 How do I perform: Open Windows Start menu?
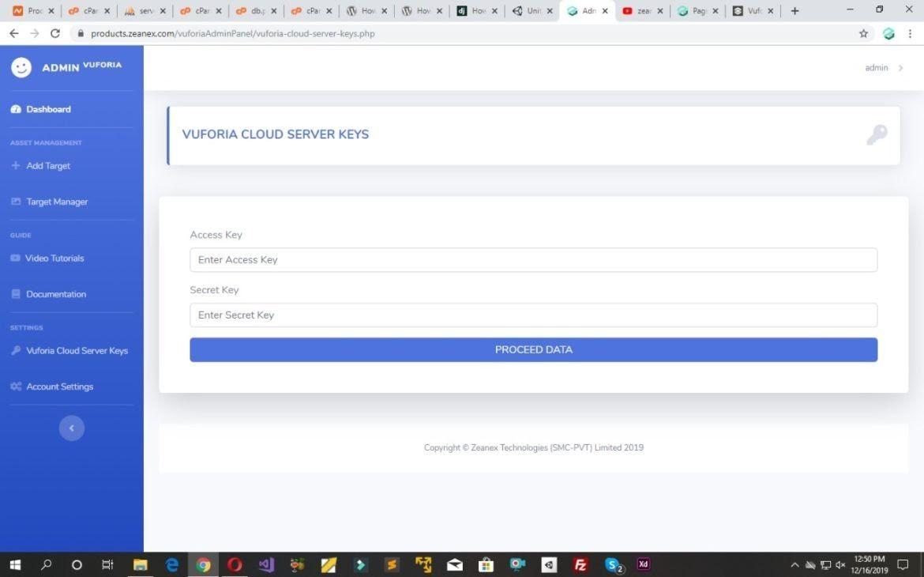click(15, 564)
